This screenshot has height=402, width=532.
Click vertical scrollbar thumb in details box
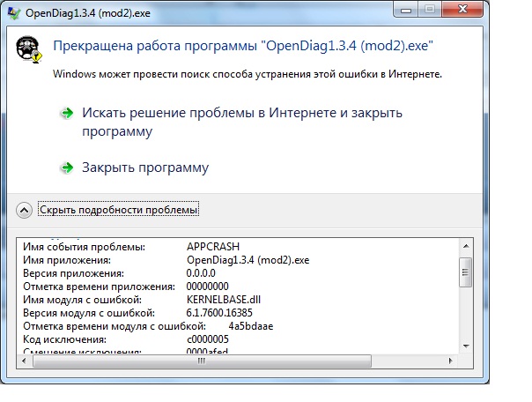pyautogui.click(x=465, y=272)
